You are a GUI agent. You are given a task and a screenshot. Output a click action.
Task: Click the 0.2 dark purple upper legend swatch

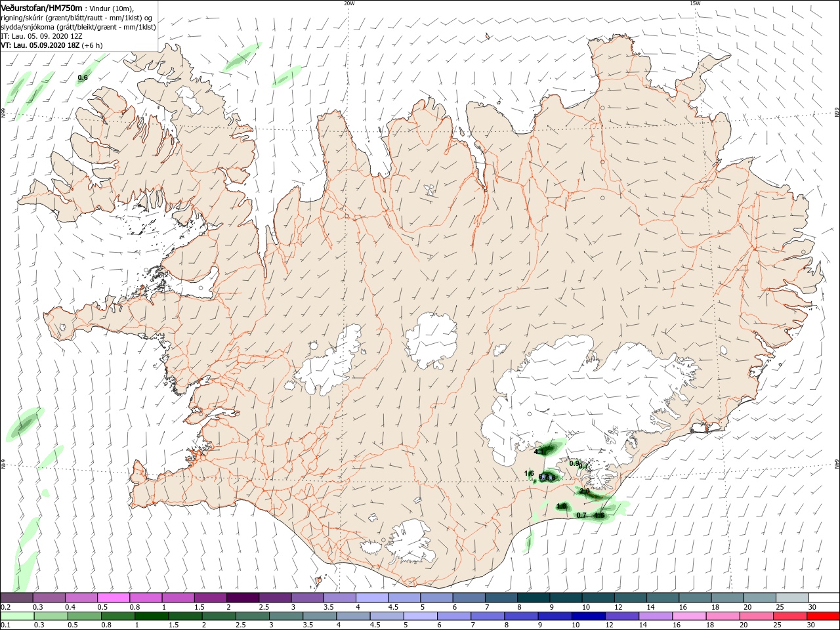click(17, 597)
